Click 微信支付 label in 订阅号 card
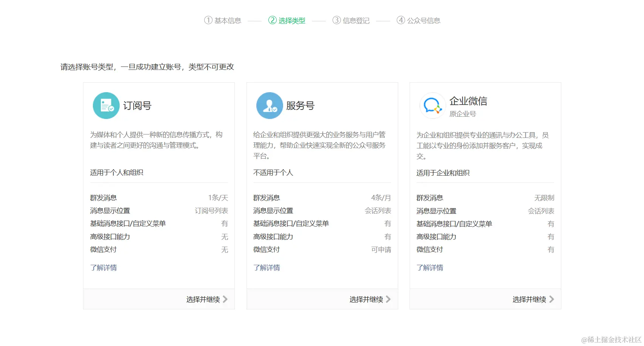This screenshot has height=346, width=644. point(103,250)
